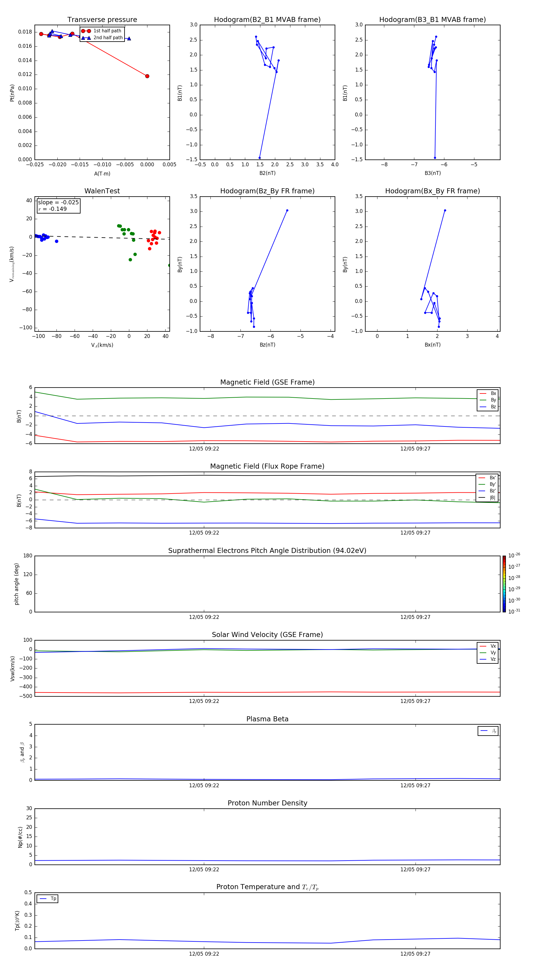Click the Vx legend entry in velocity plot
Screen dimensions: 535x980
tap(488, 646)
